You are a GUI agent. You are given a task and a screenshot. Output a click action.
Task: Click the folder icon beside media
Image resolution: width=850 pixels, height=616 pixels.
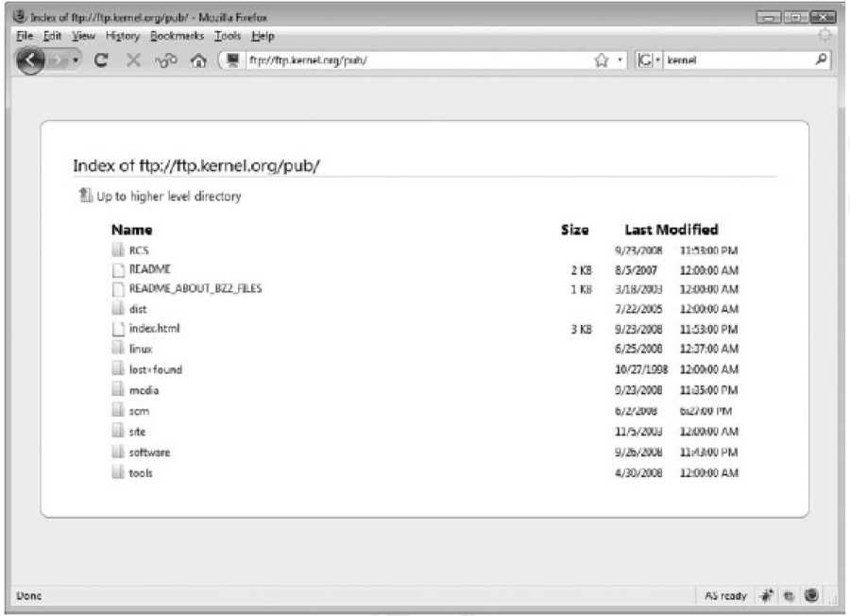coord(118,389)
